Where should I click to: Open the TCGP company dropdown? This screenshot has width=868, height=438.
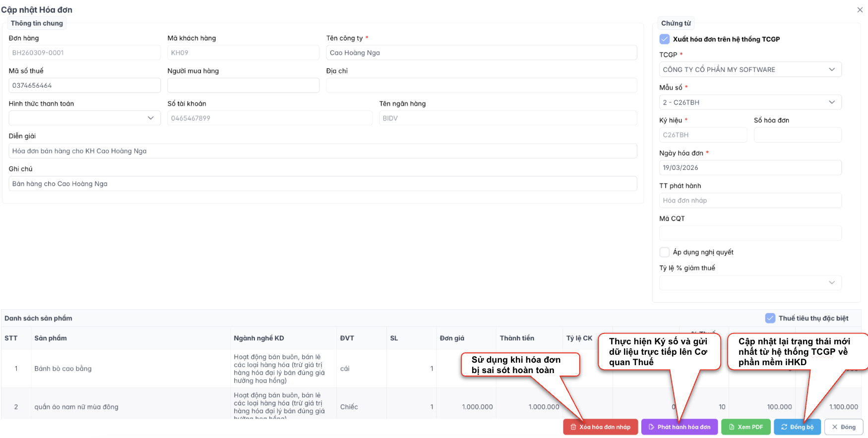(750, 70)
